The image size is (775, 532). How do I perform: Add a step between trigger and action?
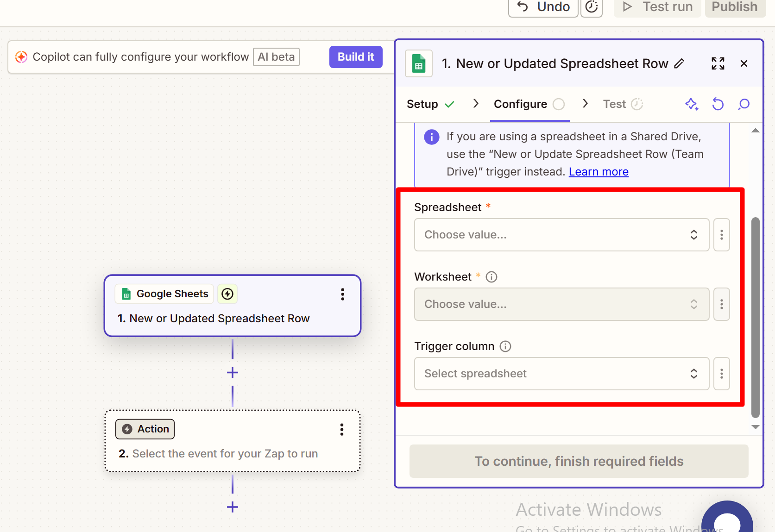pos(233,373)
